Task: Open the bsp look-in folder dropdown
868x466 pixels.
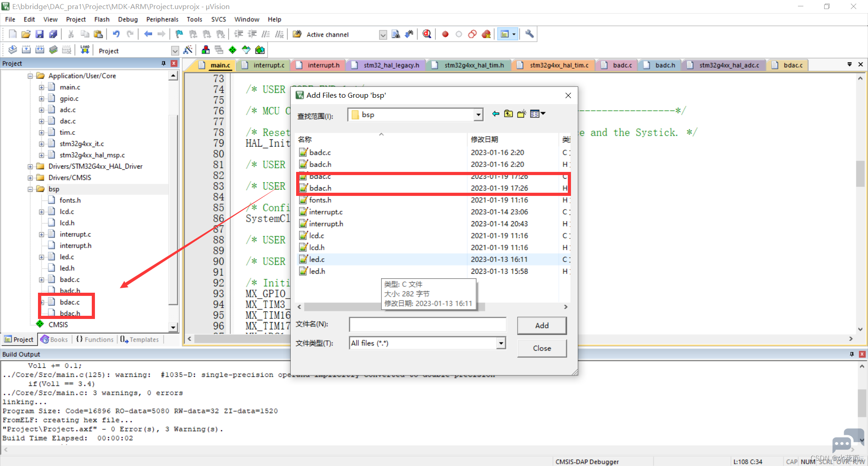Action: pyautogui.click(x=478, y=115)
